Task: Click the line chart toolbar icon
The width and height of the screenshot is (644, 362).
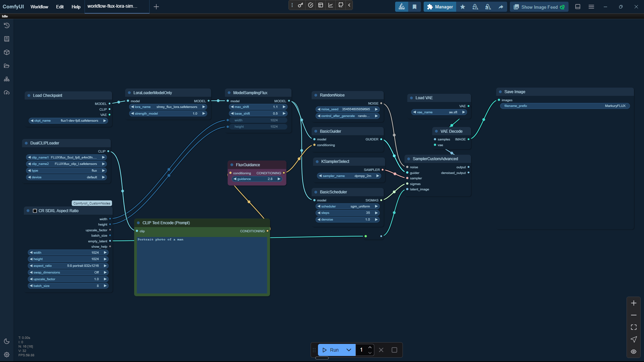Action: pos(331,5)
